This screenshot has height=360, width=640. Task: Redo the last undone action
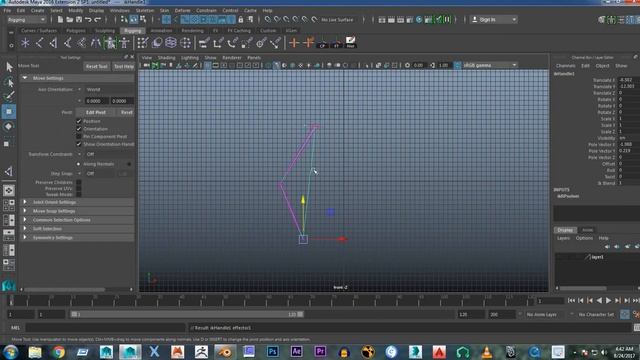98,19
